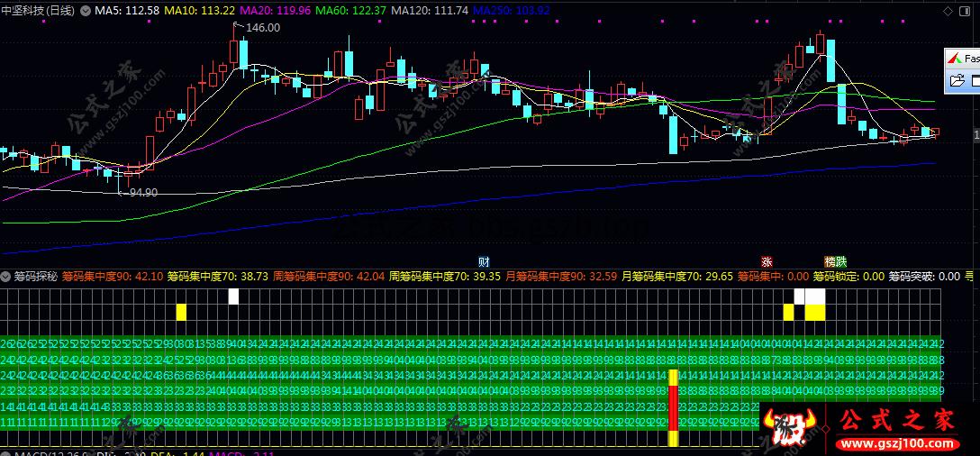This screenshot has width=980, height=456.
Task: Open the dropdown arrow beside 中坚科技(日线)
Action: coord(86,11)
